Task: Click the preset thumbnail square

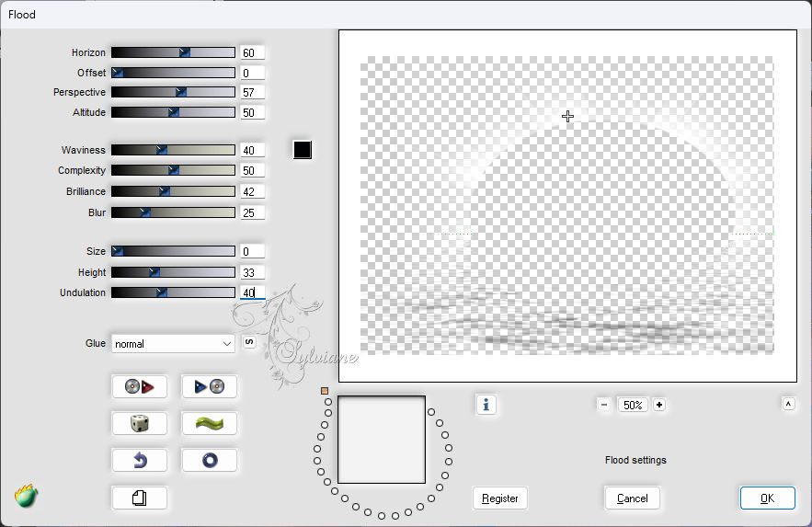Action: point(382,440)
